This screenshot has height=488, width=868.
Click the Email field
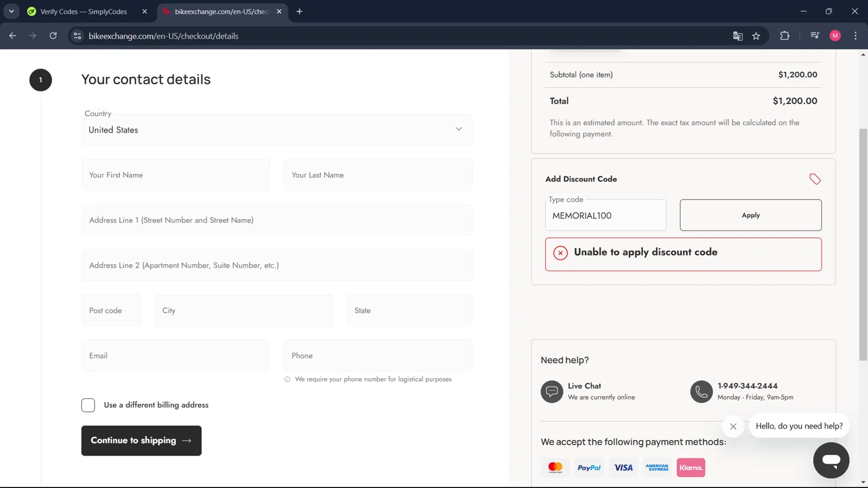point(175,356)
